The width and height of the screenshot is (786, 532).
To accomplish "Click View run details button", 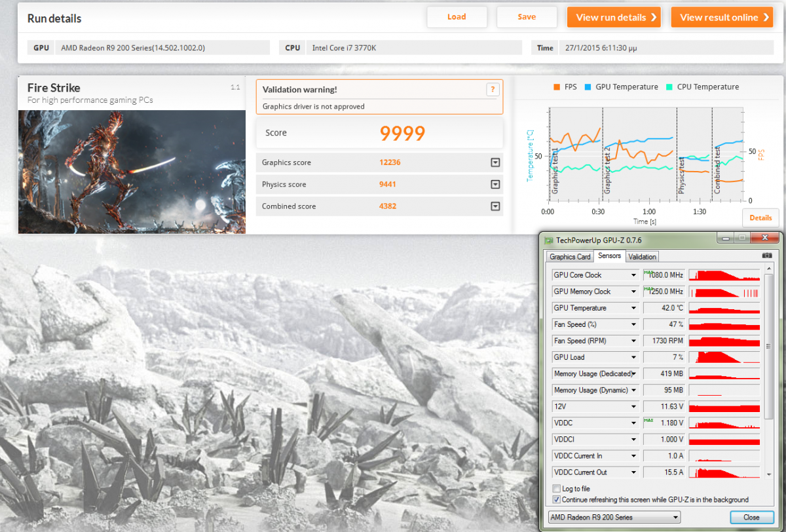I will coord(614,17).
